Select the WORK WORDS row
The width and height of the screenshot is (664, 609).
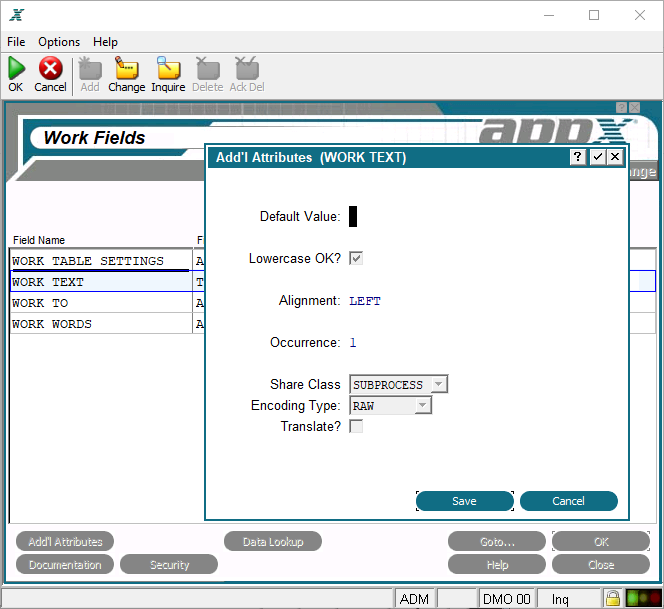(101, 324)
